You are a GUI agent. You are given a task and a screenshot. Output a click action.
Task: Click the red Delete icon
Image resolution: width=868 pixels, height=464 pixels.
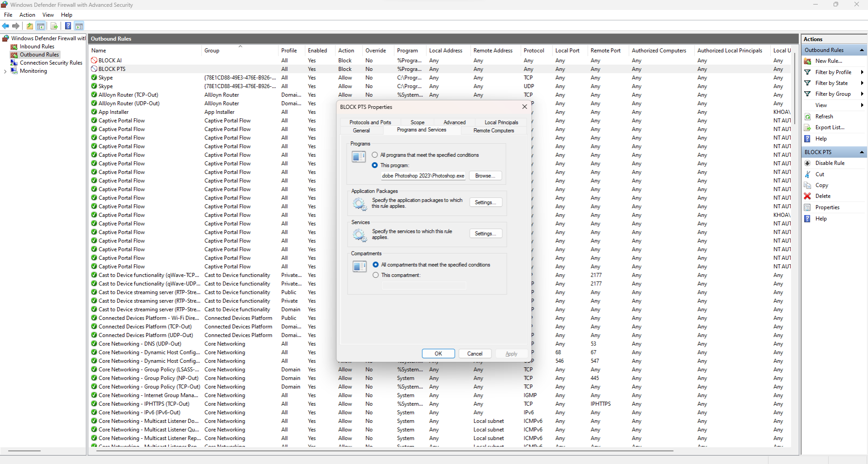click(x=807, y=196)
